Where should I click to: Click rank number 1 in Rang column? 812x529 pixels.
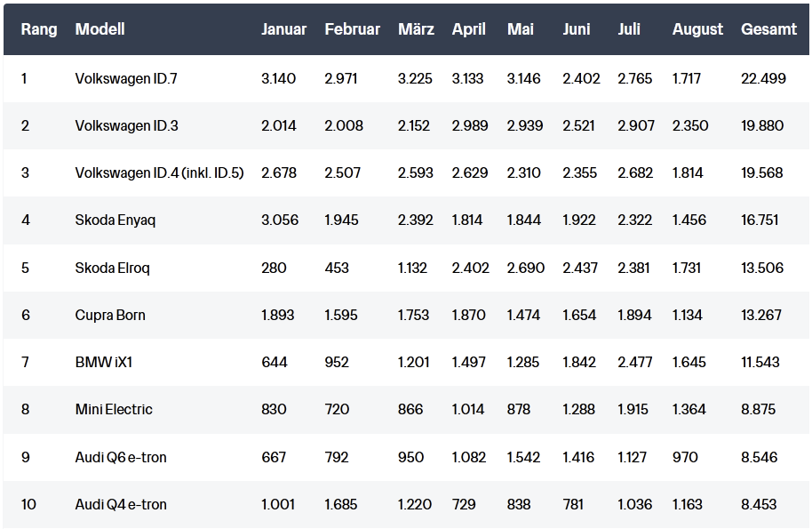click(x=24, y=79)
